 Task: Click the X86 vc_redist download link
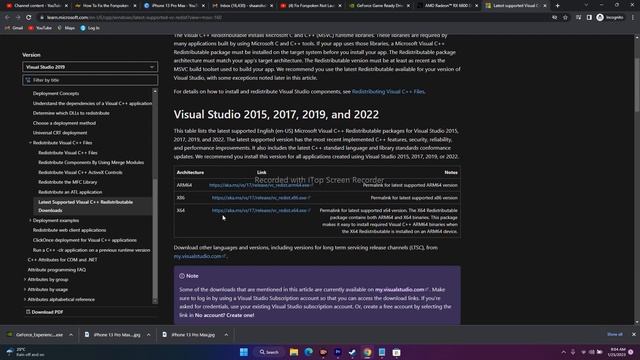pyautogui.click(x=261, y=198)
